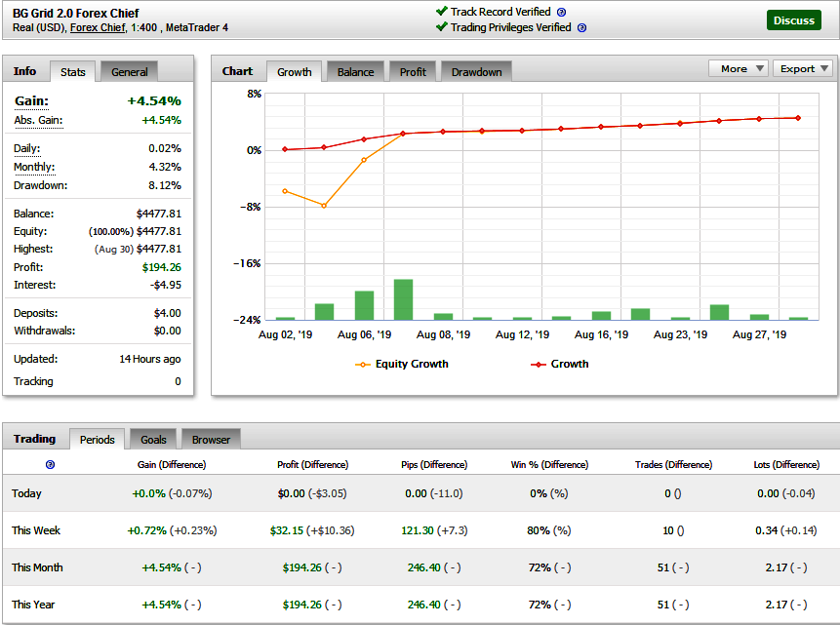Click the Deposits value $4.00
The image size is (840, 625).
[x=168, y=313]
